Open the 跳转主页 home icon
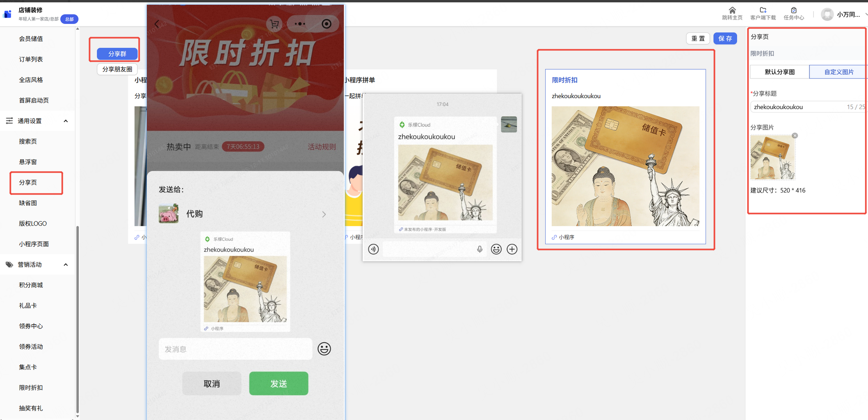 point(732,10)
